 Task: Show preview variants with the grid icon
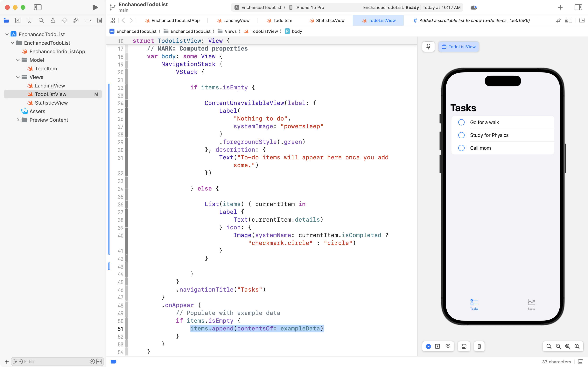click(448, 346)
